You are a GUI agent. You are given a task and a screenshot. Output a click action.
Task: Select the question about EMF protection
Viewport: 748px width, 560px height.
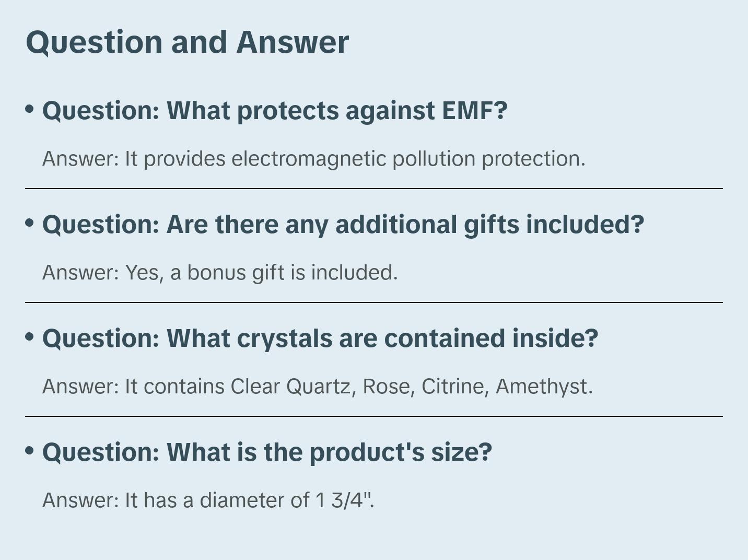275,111
